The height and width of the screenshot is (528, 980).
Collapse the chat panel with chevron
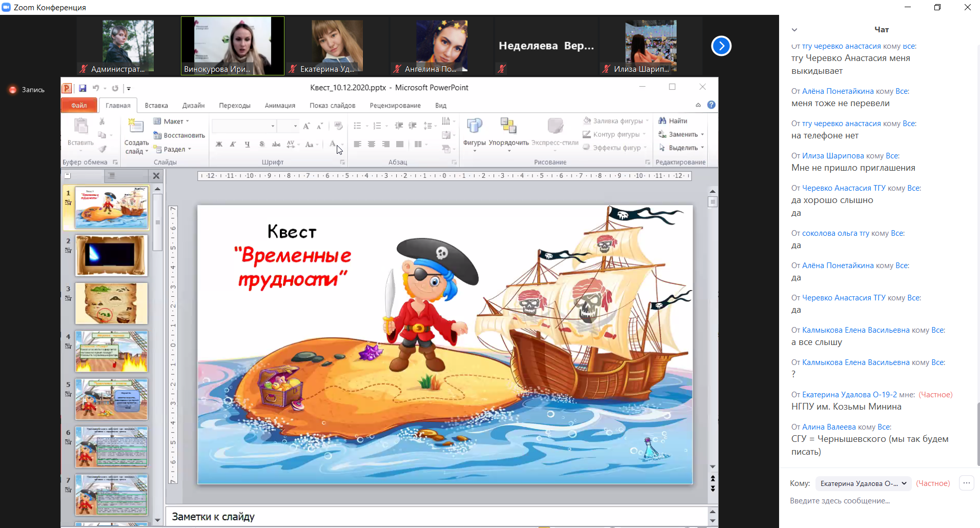tap(794, 30)
